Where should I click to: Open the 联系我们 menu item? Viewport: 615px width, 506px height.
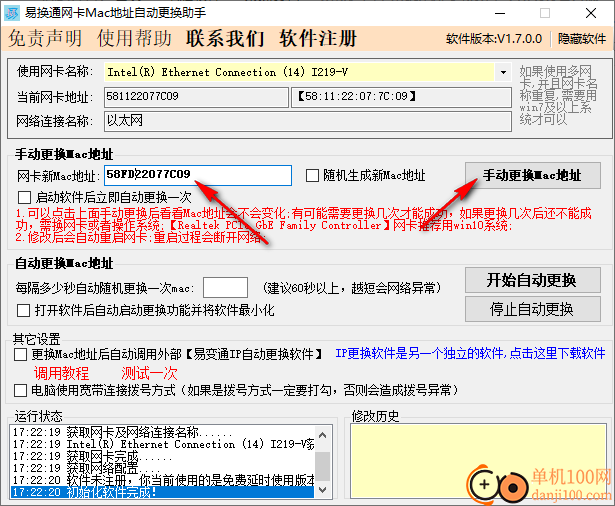pos(225,38)
